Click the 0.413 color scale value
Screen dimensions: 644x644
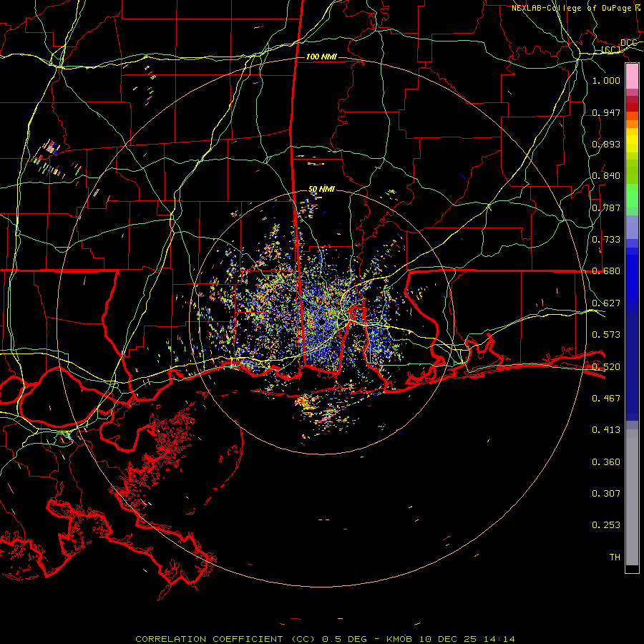click(606, 430)
